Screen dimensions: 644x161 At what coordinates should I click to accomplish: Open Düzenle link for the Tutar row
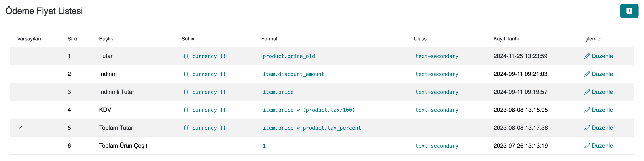pos(602,56)
